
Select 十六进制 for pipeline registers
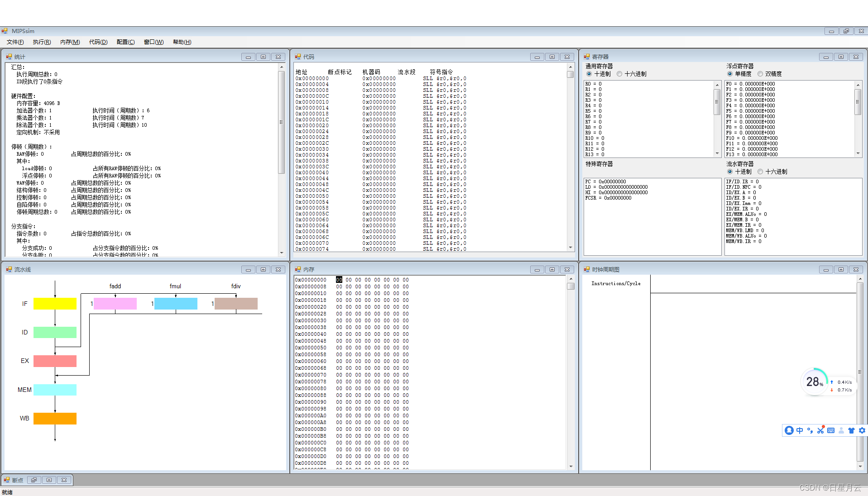(761, 172)
